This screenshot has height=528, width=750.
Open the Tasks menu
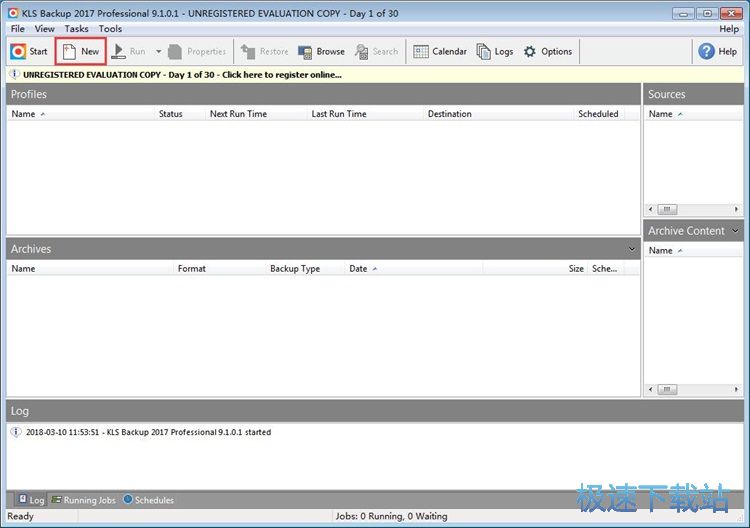click(x=76, y=29)
